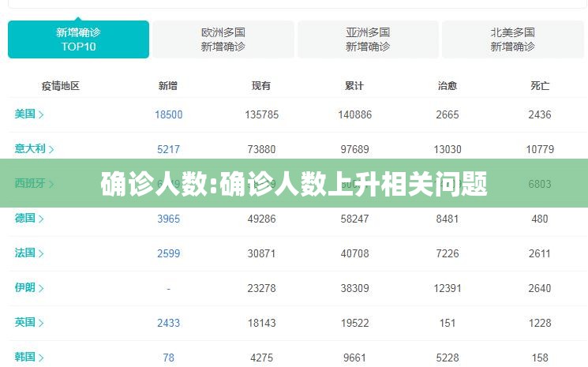
Task: Click 美国 existing cases value 135785
Action: click(x=262, y=114)
